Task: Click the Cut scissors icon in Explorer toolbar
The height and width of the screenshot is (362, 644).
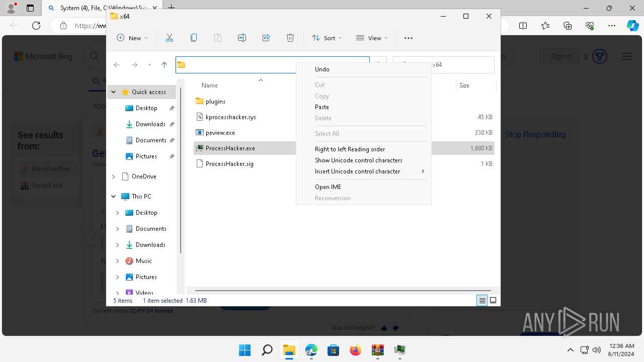Action: [170, 38]
